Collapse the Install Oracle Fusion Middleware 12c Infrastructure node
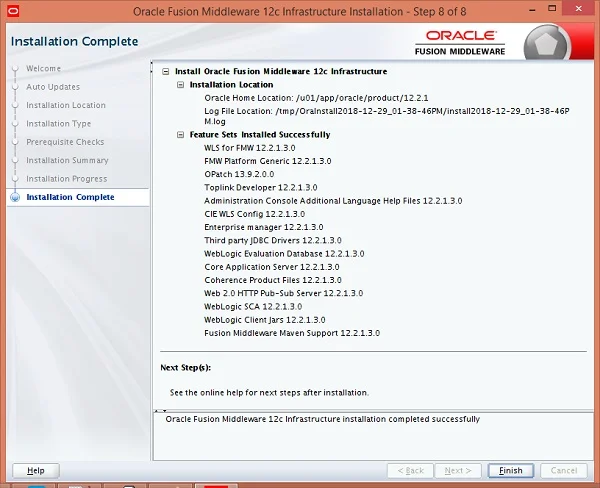The image size is (600, 488). click(x=165, y=72)
